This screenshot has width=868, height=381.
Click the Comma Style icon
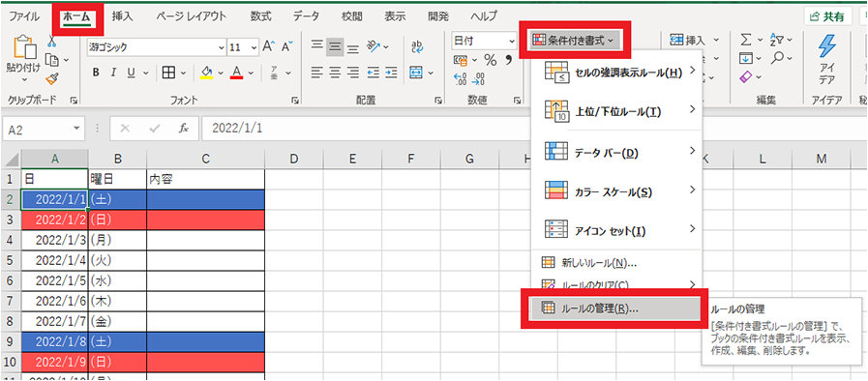click(x=508, y=59)
